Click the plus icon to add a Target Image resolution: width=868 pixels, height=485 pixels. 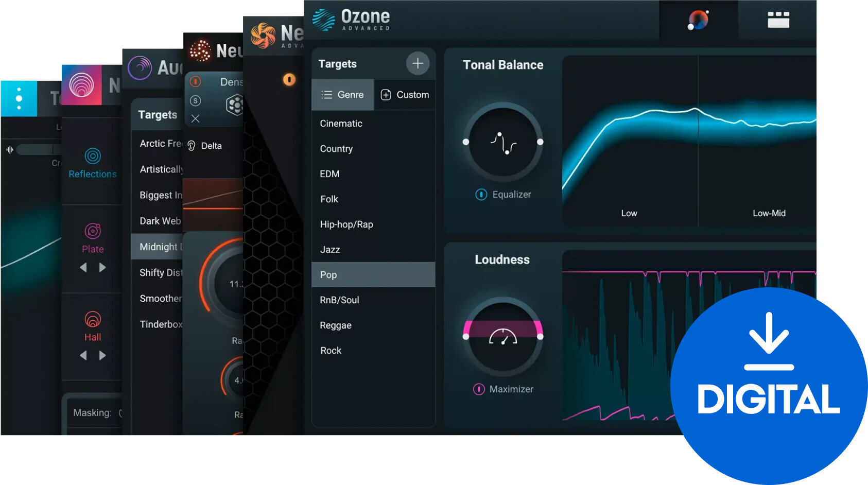coord(418,63)
